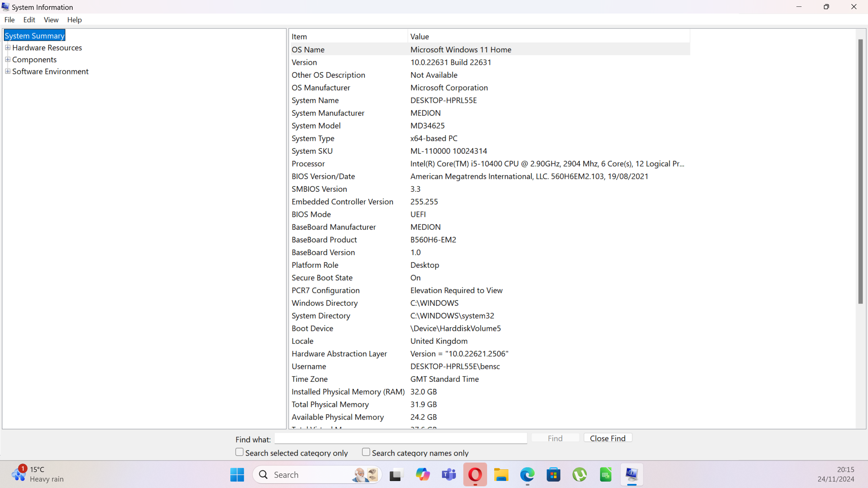Viewport: 868px width, 488px height.
Task: Open the View menu
Action: pos(51,20)
